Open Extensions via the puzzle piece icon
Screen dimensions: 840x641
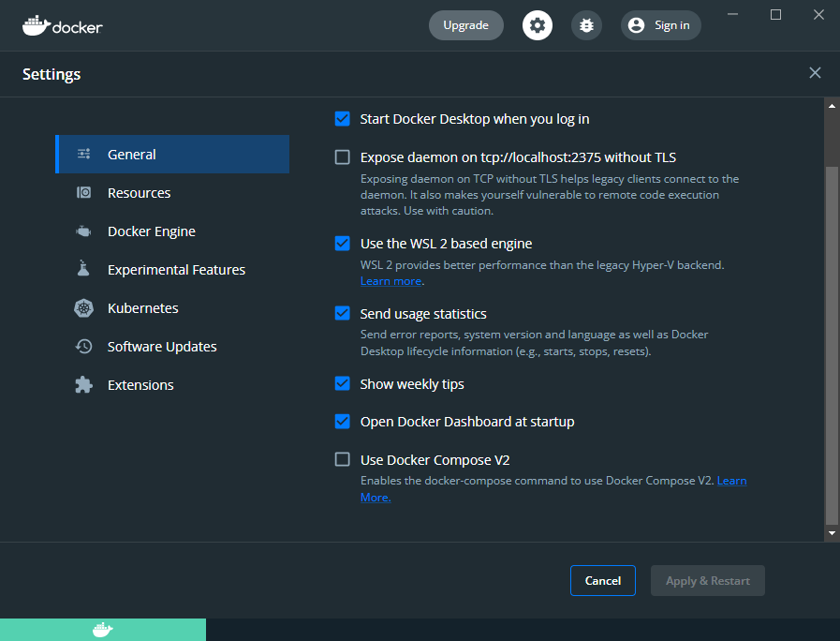click(83, 384)
